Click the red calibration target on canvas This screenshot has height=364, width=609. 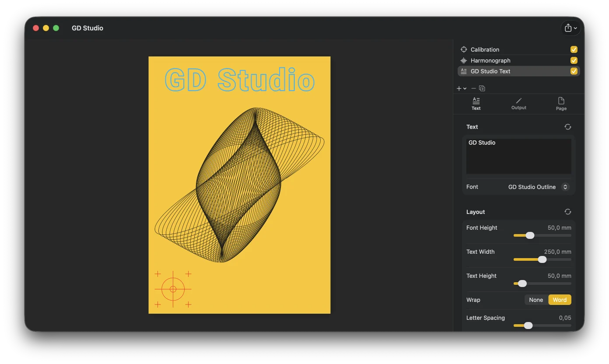(173, 289)
